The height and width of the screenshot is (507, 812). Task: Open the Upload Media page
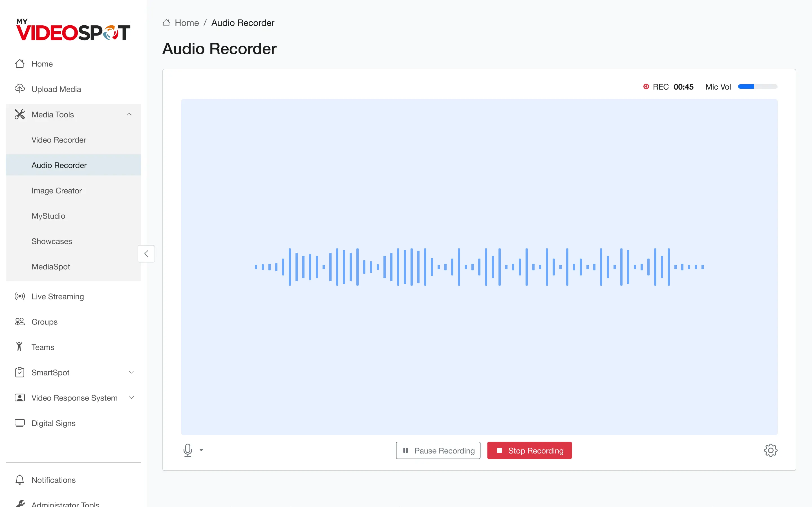click(56, 89)
